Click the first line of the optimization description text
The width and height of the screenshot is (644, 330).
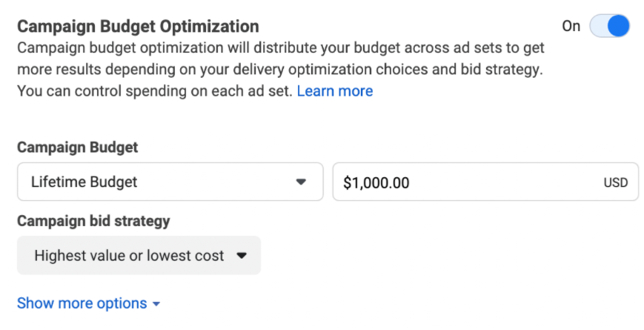coord(281,47)
